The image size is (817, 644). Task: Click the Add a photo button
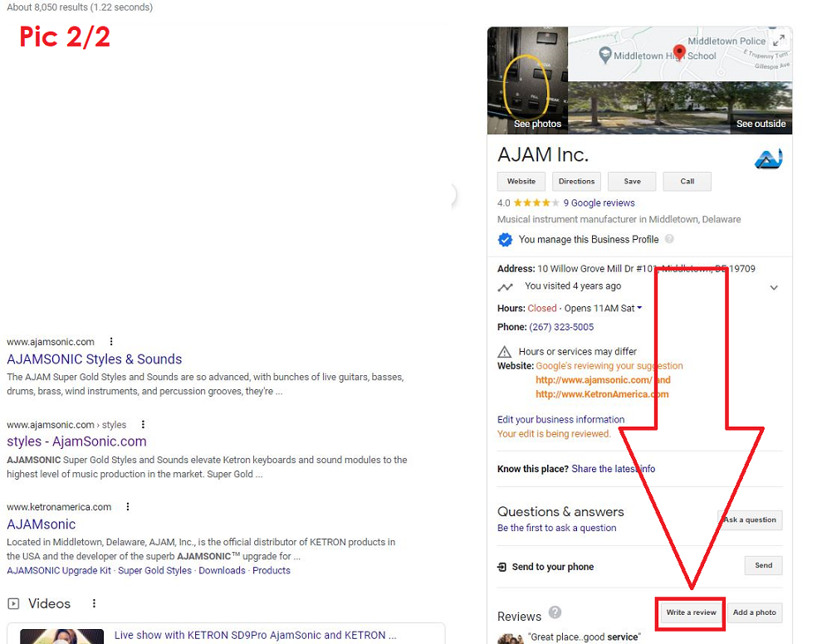tap(755, 612)
